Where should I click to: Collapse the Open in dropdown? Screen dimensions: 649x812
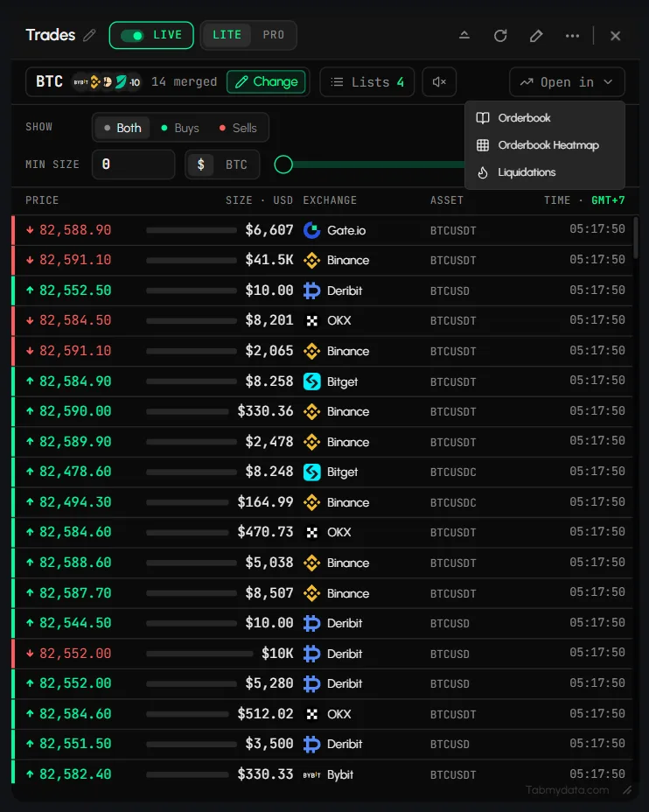pyautogui.click(x=567, y=82)
